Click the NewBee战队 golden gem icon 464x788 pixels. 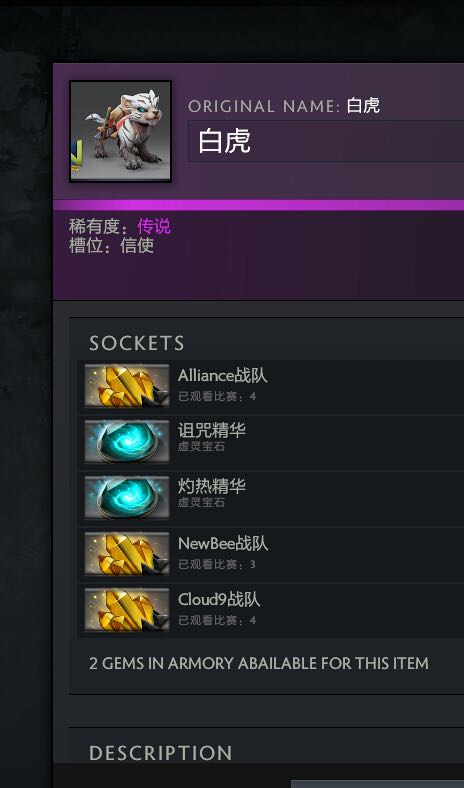127,554
